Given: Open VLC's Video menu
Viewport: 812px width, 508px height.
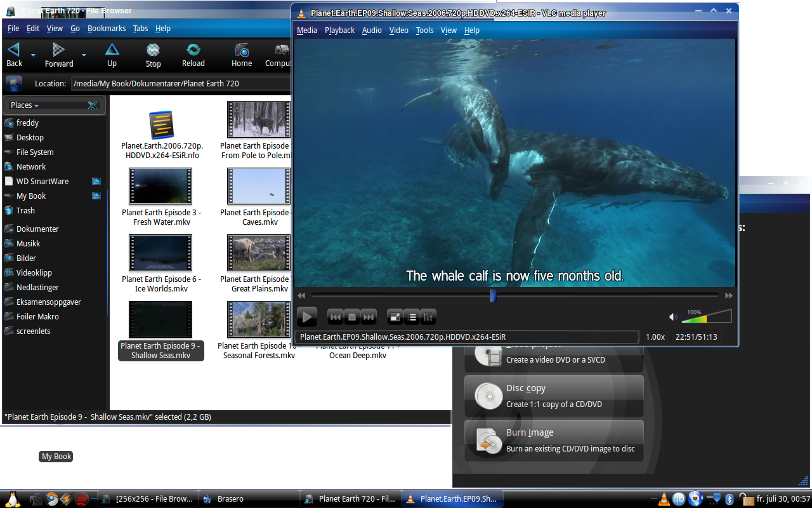Looking at the screenshot, I should 399,30.
